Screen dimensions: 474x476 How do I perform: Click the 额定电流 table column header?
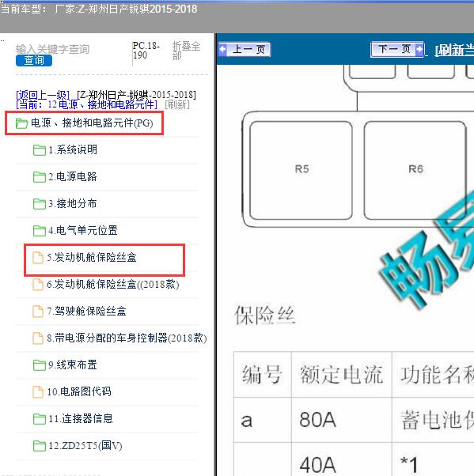click(x=341, y=374)
